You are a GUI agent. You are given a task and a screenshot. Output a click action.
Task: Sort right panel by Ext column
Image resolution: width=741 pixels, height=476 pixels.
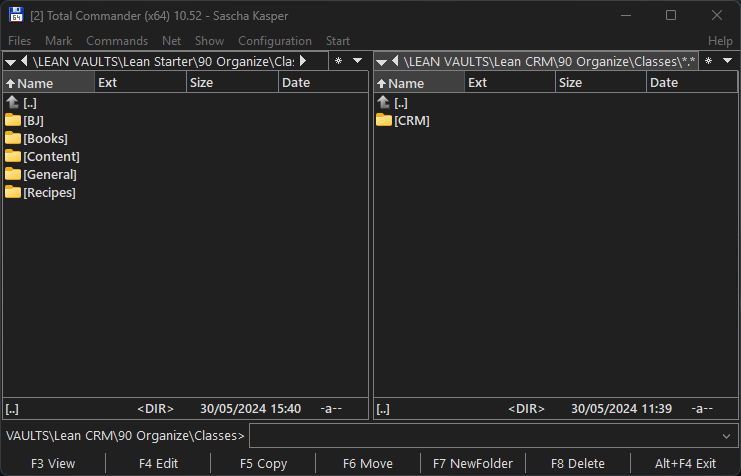510,83
